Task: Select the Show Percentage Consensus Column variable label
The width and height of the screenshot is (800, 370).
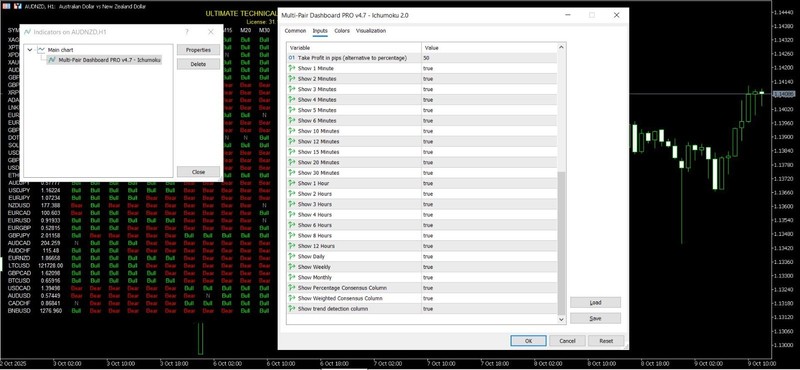Action: 342,288
